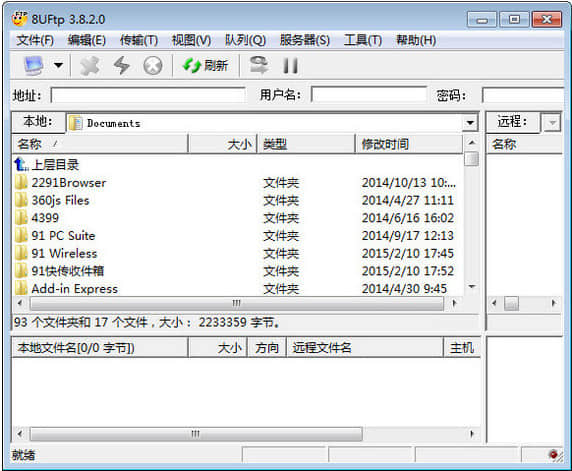
Task: Click the quick connect lightning icon
Action: 121,66
